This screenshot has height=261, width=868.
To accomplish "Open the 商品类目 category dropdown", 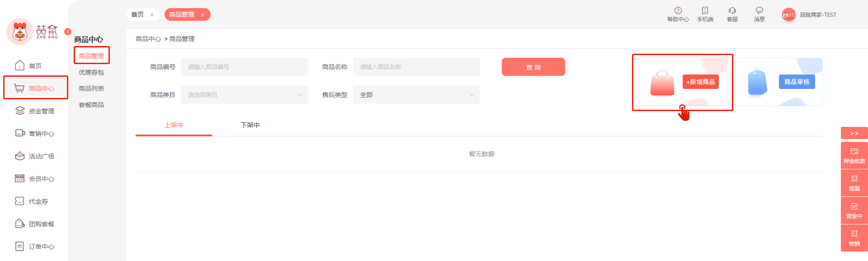I will pos(244,95).
